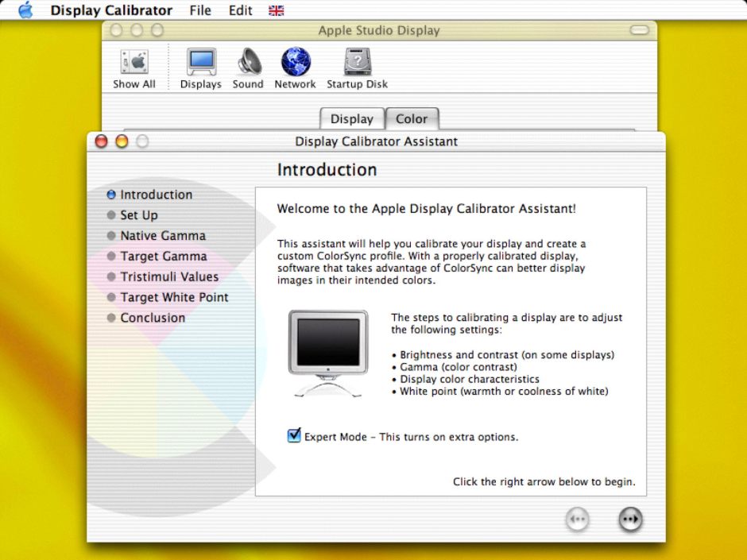Image resolution: width=747 pixels, height=560 pixels.
Task: Open the Display Calibrator application menu
Action: click(111, 10)
